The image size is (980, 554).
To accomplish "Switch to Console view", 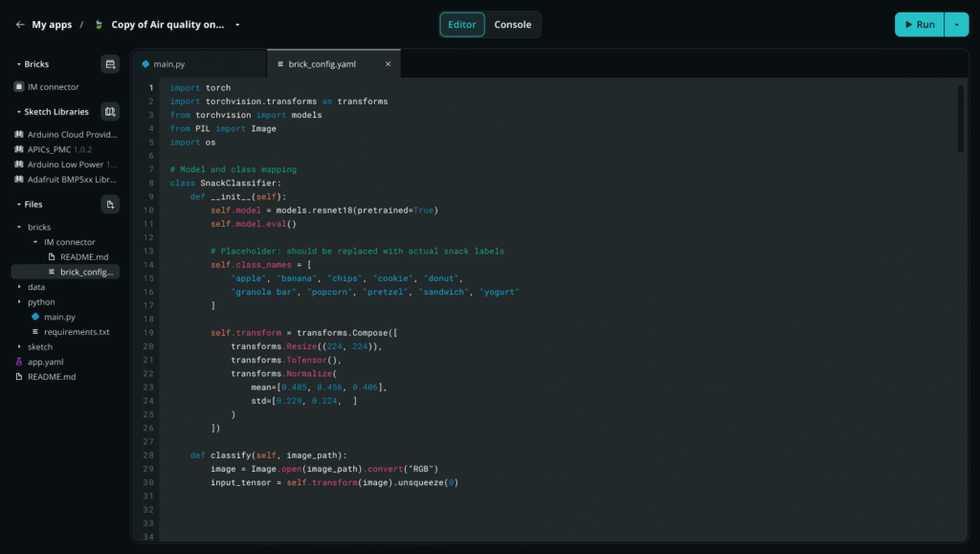I will 512,25.
